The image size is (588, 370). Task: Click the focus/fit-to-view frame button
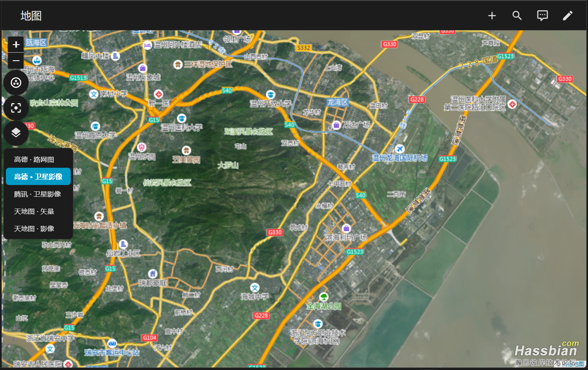click(16, 108)
